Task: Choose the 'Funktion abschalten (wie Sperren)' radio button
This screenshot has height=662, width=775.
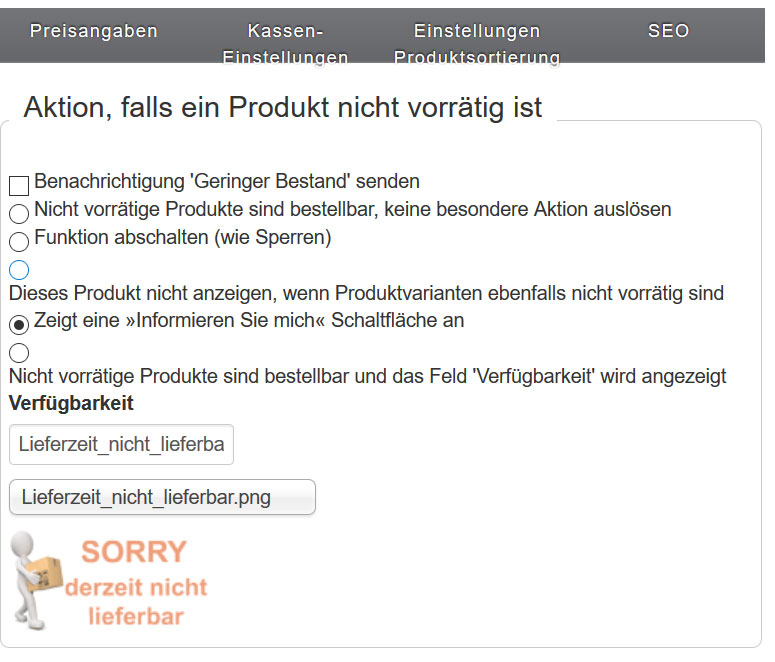Action: (x=19, y=241)
